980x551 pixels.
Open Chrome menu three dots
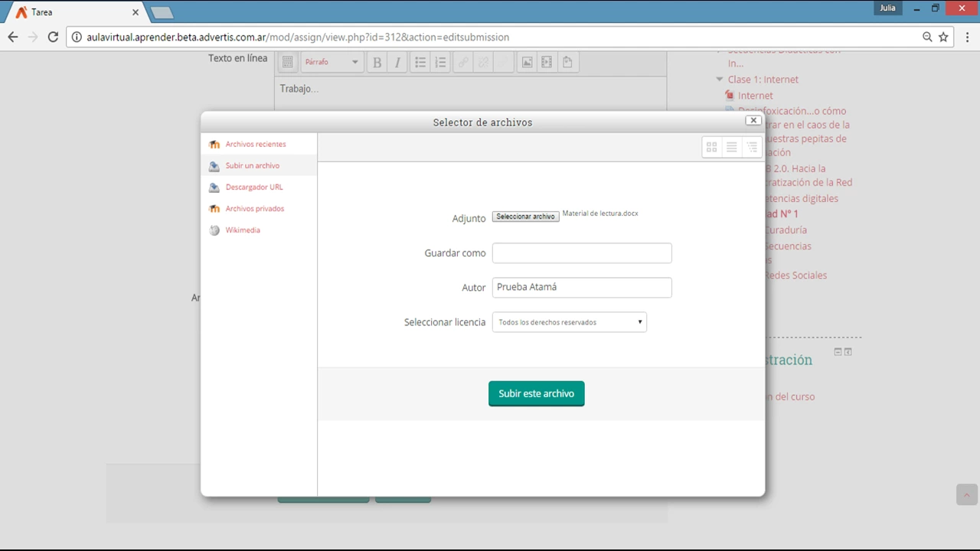click(x=968, y=37)
